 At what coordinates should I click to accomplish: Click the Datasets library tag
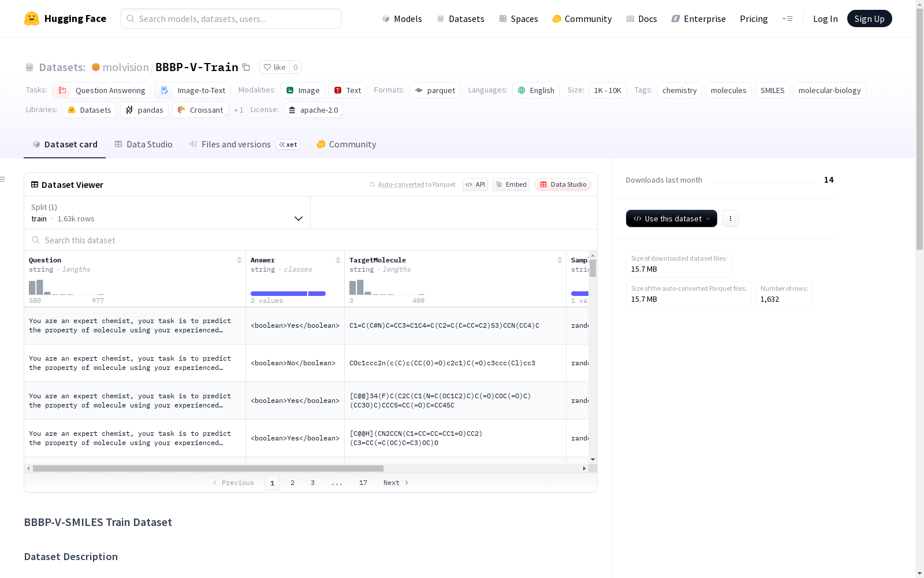90,110
